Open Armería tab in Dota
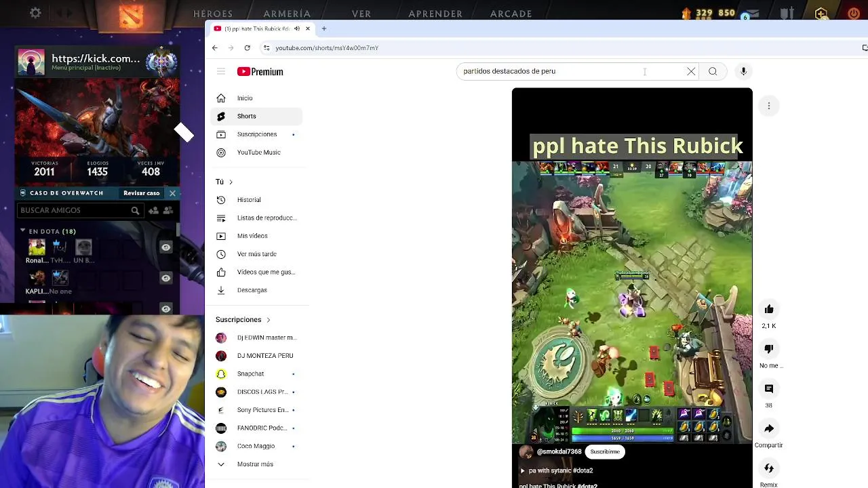This screenshot has height=488, width=868. click(287, 14)
